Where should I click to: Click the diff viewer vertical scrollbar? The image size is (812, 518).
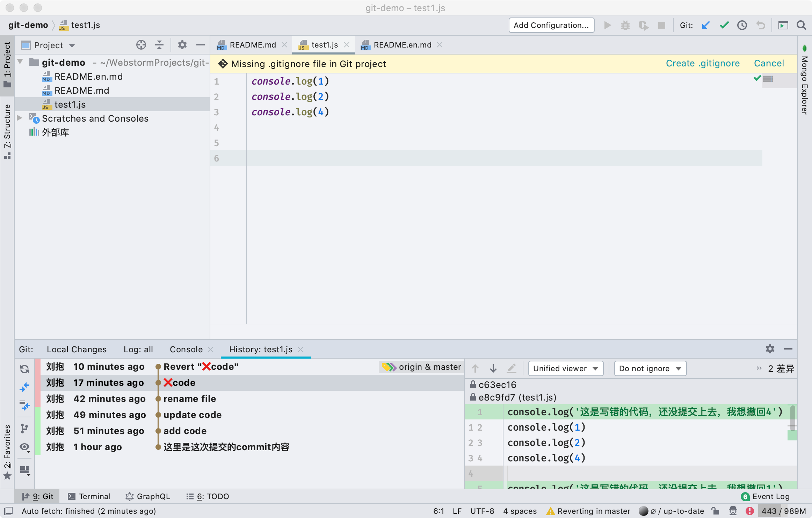click(x=793, y=418)
